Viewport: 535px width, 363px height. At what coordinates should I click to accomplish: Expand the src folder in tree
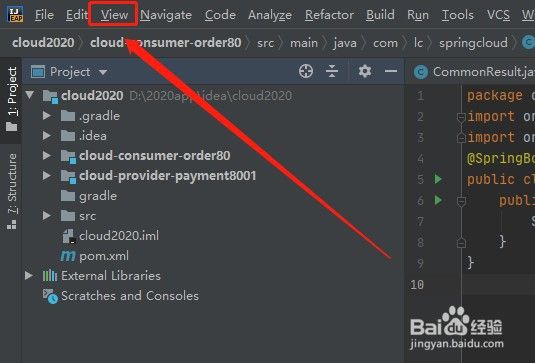47,216
